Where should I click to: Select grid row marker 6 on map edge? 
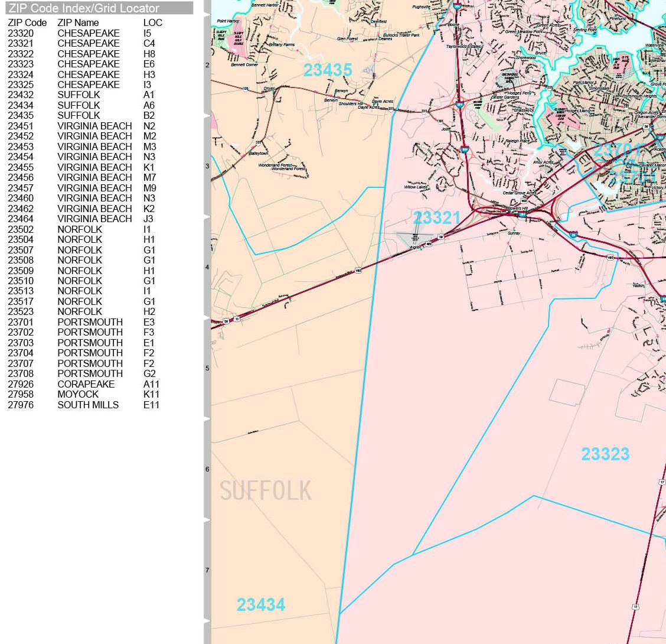point(207,469)
